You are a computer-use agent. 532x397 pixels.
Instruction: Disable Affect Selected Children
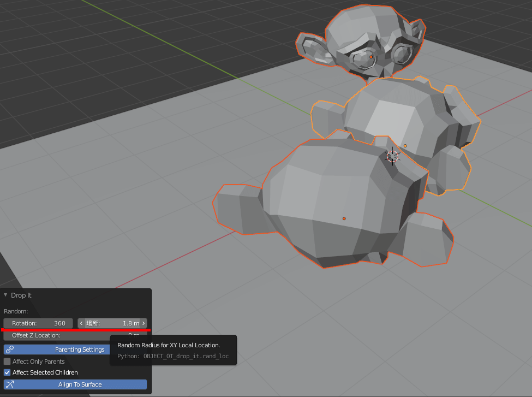tap(7, 372)
